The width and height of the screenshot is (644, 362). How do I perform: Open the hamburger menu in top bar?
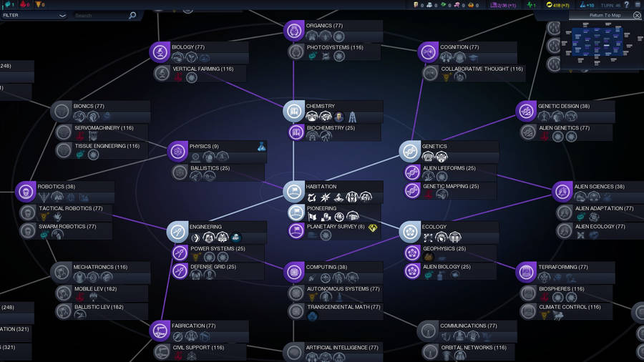638,5
